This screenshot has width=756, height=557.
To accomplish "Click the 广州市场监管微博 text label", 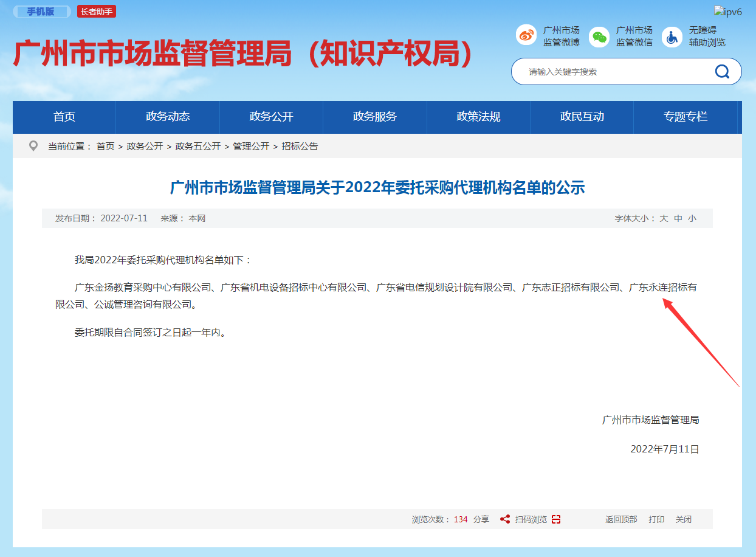I will point(562,36).
